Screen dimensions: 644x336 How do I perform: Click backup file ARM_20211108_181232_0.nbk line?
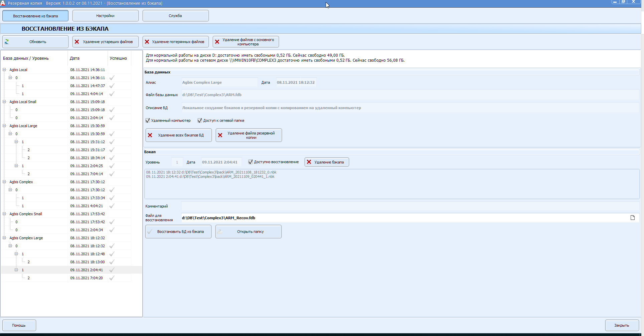point(211,172)
